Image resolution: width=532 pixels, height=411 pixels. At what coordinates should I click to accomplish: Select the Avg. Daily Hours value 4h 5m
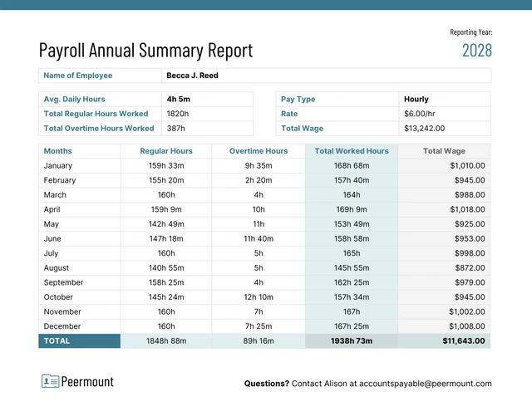pos(179,99)
